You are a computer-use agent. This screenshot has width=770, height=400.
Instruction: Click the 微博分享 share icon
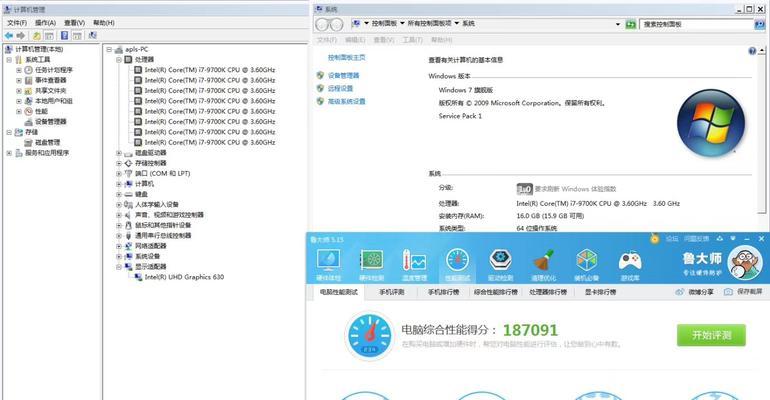coord(680,292)
